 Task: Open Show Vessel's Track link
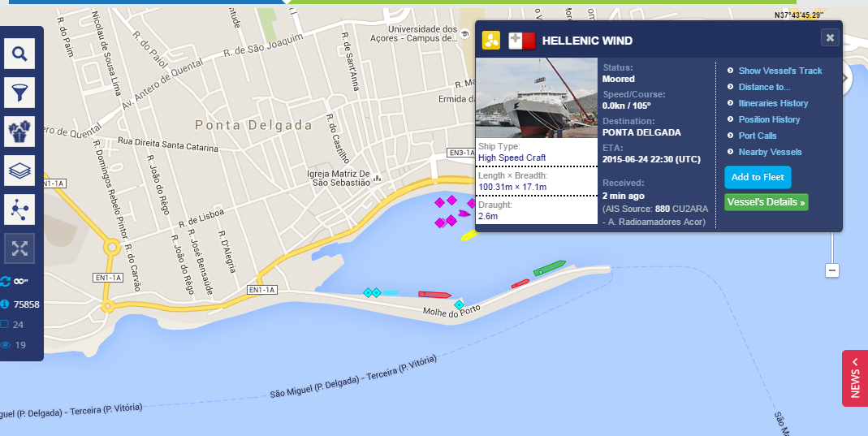pos(780,71)
